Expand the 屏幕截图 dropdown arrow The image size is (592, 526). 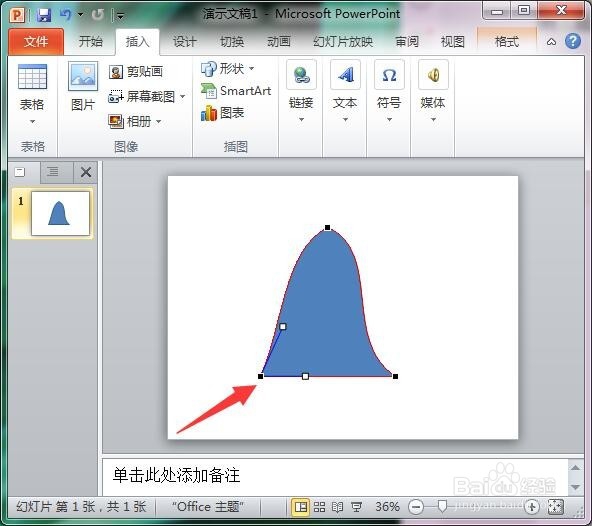[182, 97]
